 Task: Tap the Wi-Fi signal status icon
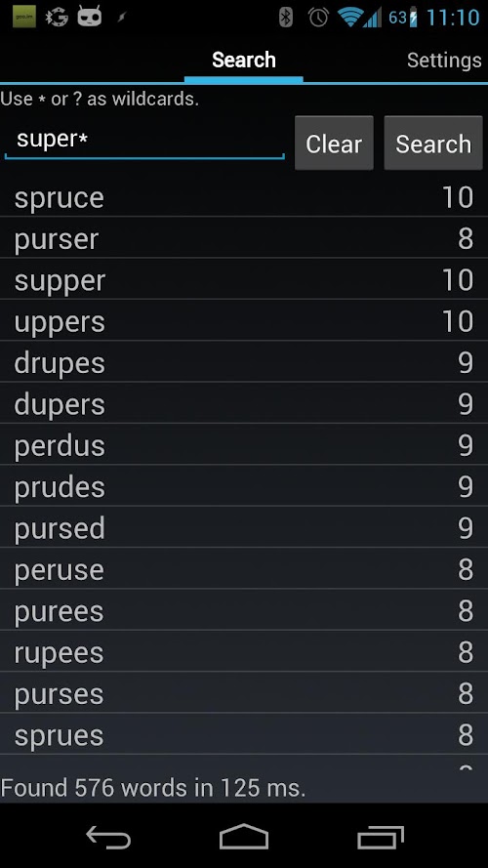(350, 18)
